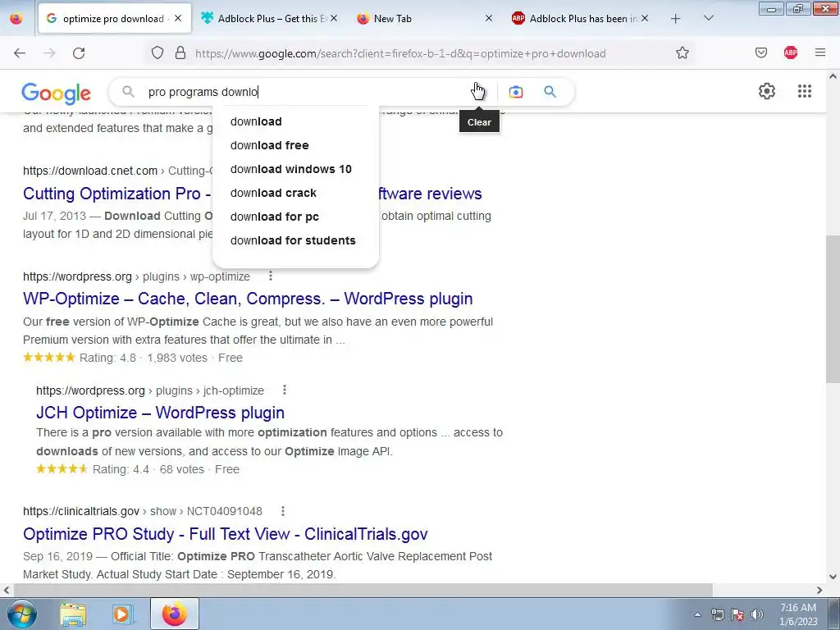Open the Firefox application menu
The height and width of the screenshot is (630, 840).
click(820, 53)
